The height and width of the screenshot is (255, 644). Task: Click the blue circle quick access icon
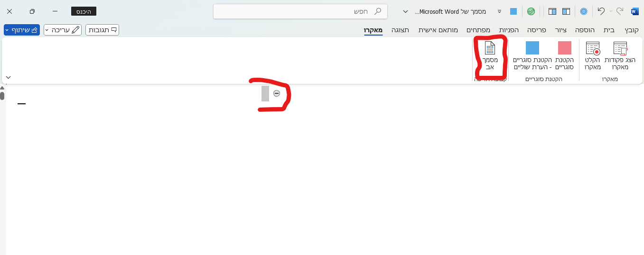pos(584,11)
